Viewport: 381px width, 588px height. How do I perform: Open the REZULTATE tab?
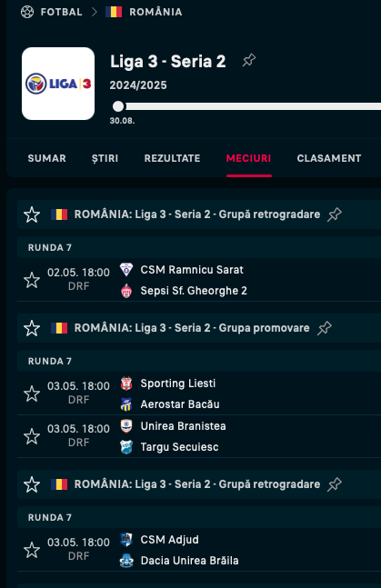tap(172, 158)
